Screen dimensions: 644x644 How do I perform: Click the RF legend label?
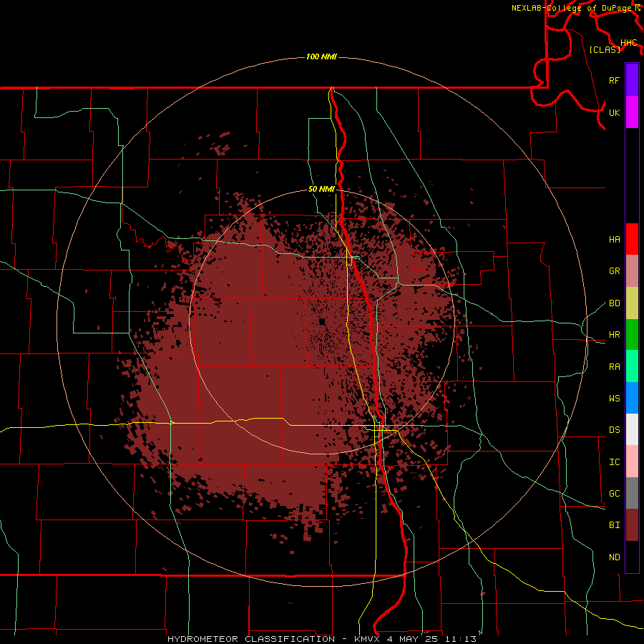coord(614,80)
